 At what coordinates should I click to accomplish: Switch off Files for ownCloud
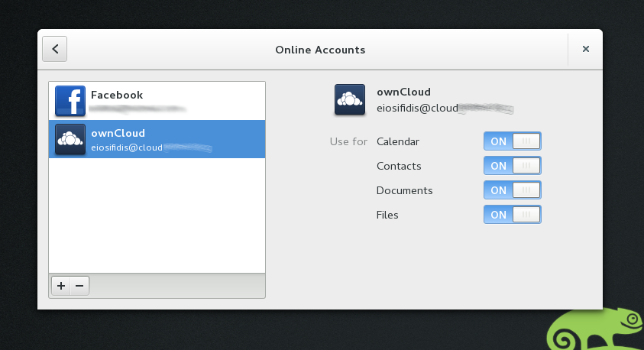click(512, 215)
